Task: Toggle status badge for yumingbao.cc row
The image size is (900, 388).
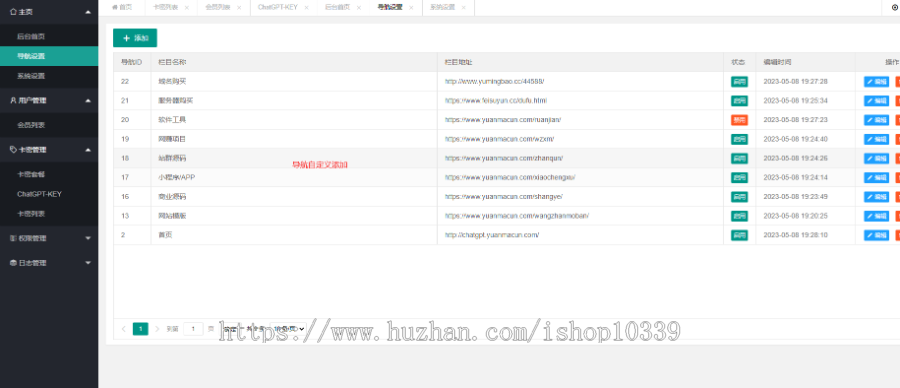Action: pos(739,82)
